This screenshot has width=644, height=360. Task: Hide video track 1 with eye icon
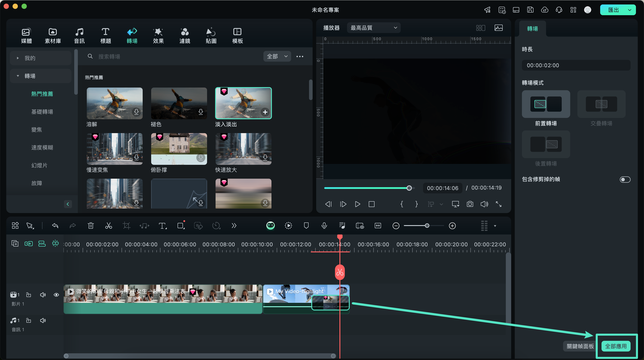pos(56,295)
